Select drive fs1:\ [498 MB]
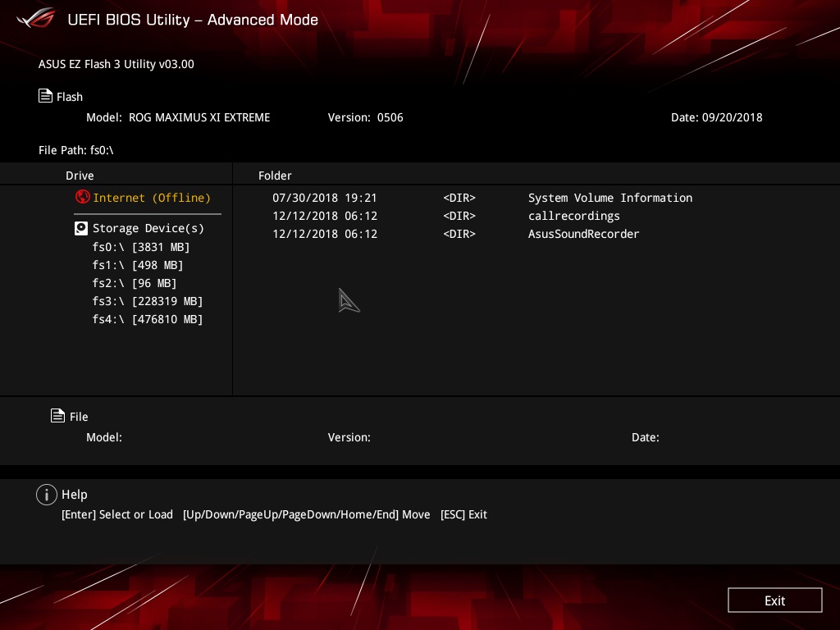 click(138, 265)
